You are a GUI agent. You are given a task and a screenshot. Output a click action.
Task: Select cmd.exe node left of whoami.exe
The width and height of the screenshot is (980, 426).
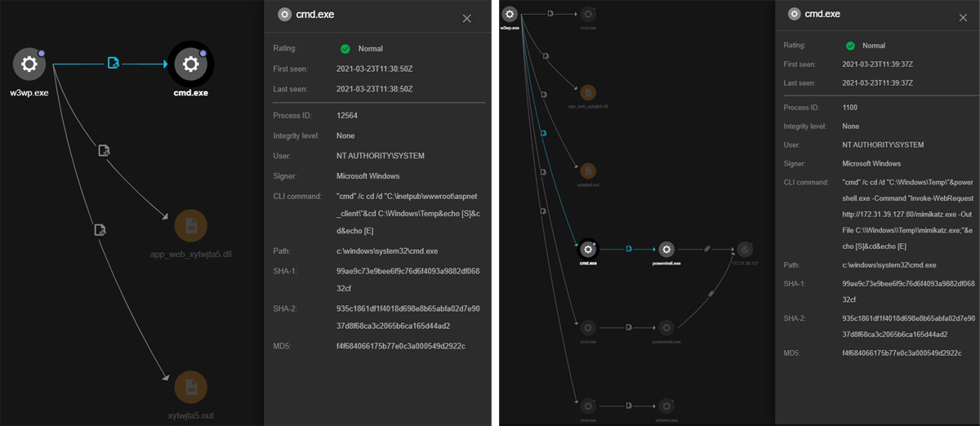point(587,406)
